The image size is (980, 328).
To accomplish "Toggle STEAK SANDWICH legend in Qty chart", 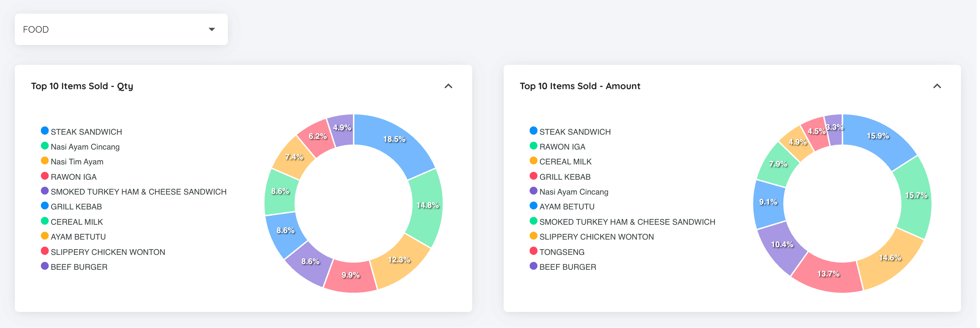I will (x=81, y=131).
